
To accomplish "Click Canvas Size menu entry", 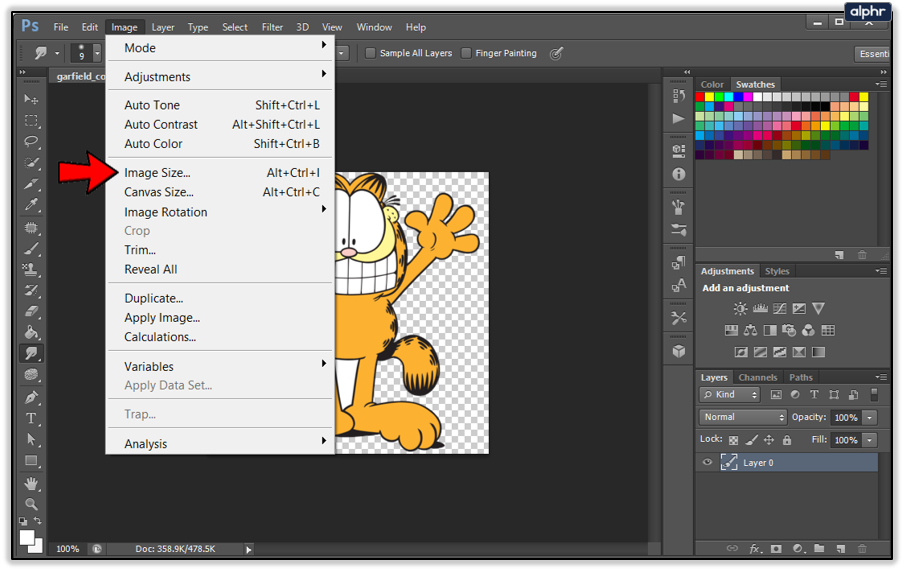I will pyautogui.click(x=159, y=192).
